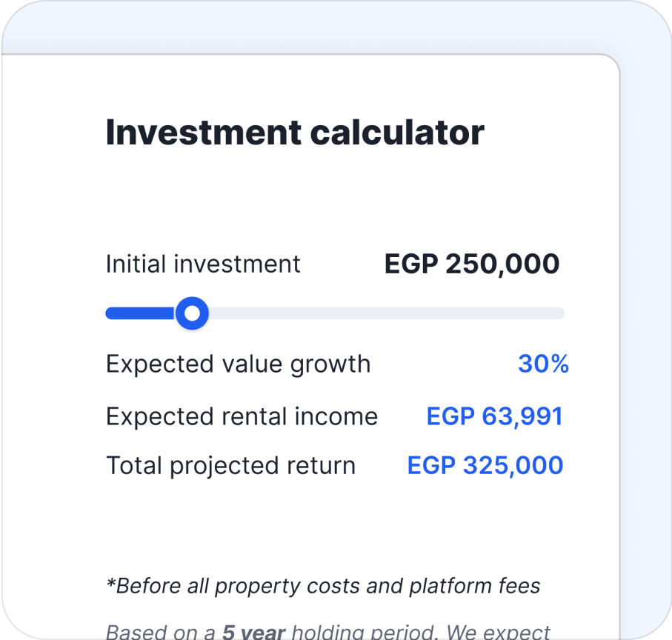Image resolution: width=672 pixels, height=640 pixels.
Task: Click the EGP 63,991 rental income value
Action: [x=494, y=416]
